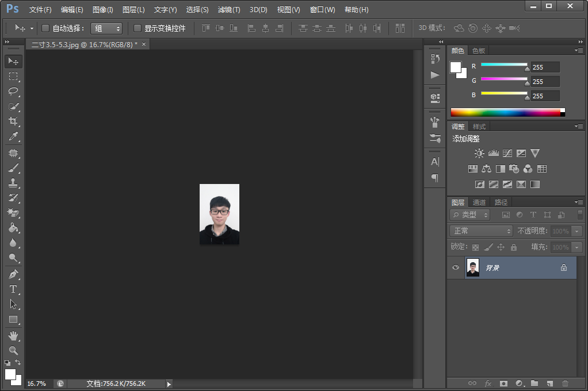Click the delete layer trash icon

click(565, 383)
